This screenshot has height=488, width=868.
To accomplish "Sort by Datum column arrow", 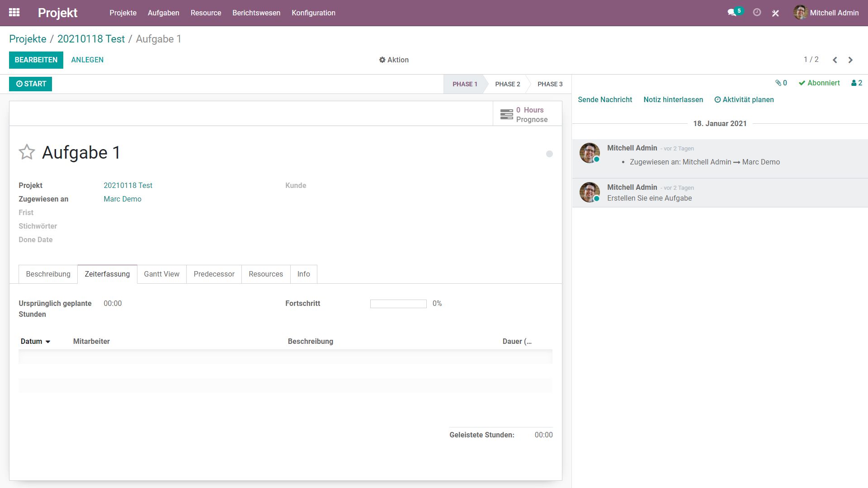I will 48,342.
